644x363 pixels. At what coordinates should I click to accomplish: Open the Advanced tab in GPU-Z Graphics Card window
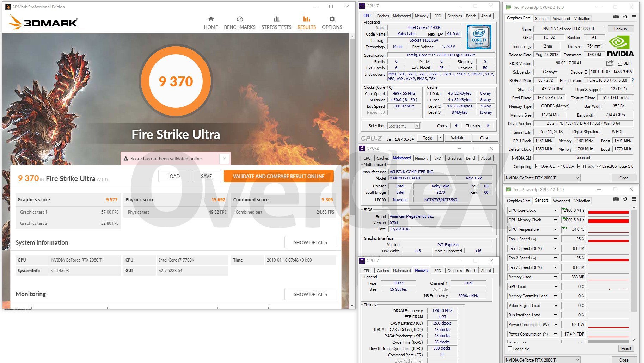(561, 19)
